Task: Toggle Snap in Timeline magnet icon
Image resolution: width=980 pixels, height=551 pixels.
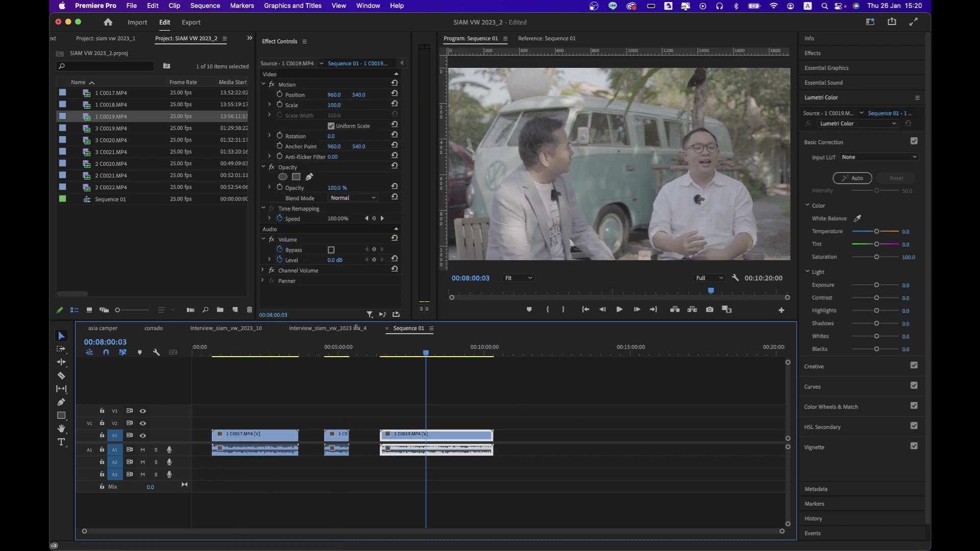Action: pos(106,352)
